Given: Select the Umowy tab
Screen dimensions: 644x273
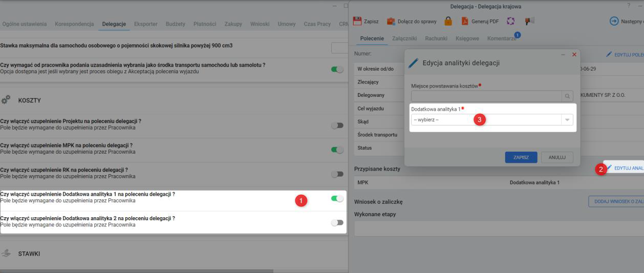Looking at the screenshot, I should tap(287, 24).
